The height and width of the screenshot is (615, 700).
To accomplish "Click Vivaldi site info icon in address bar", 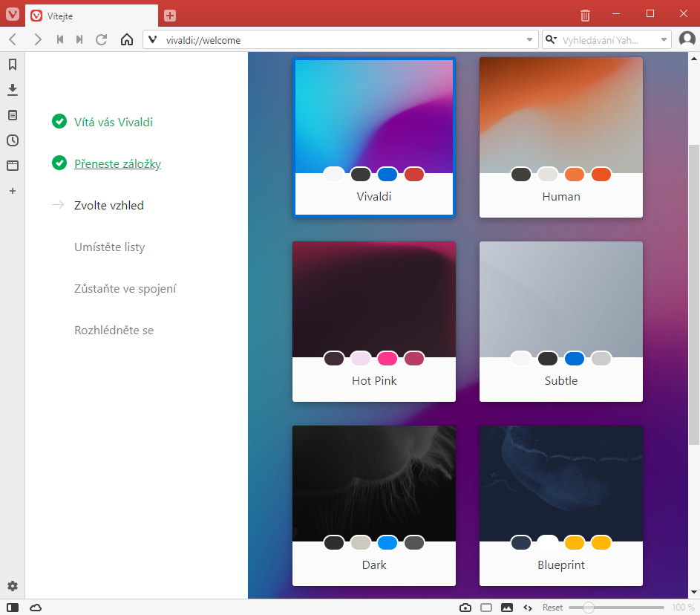I will pos(153,40).
